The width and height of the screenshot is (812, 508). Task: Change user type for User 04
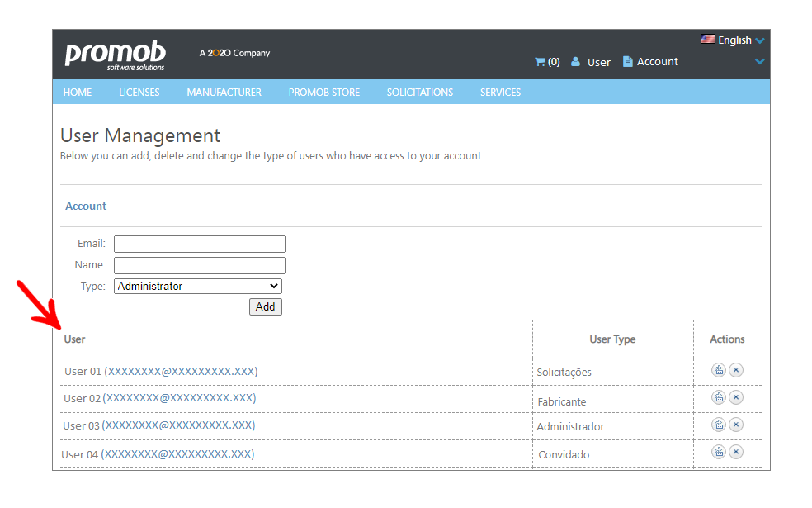tap(719, 452)
